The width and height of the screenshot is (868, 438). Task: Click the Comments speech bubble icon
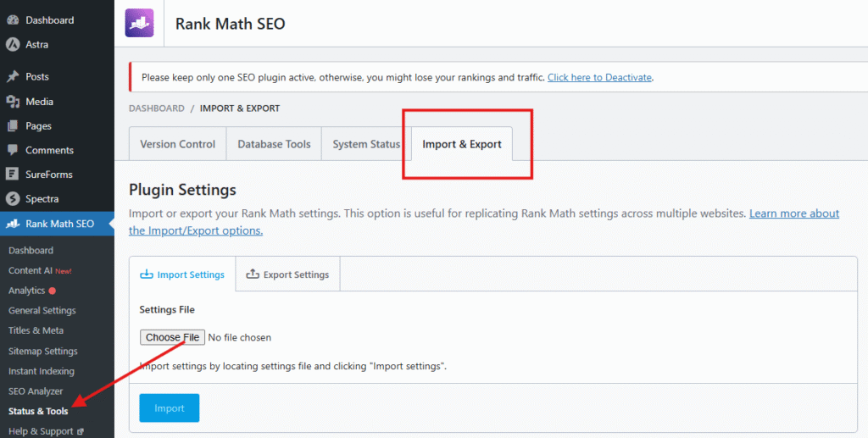click(x=12, y=151)
